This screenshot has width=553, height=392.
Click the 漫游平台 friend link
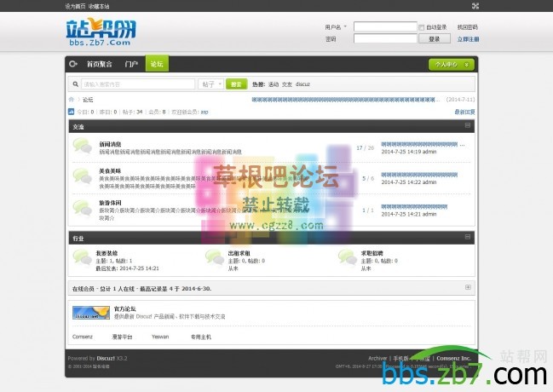(x=122, y=337)
